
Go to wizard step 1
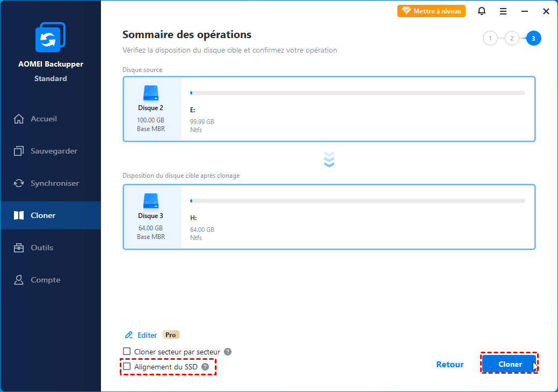tap(490, 39)
